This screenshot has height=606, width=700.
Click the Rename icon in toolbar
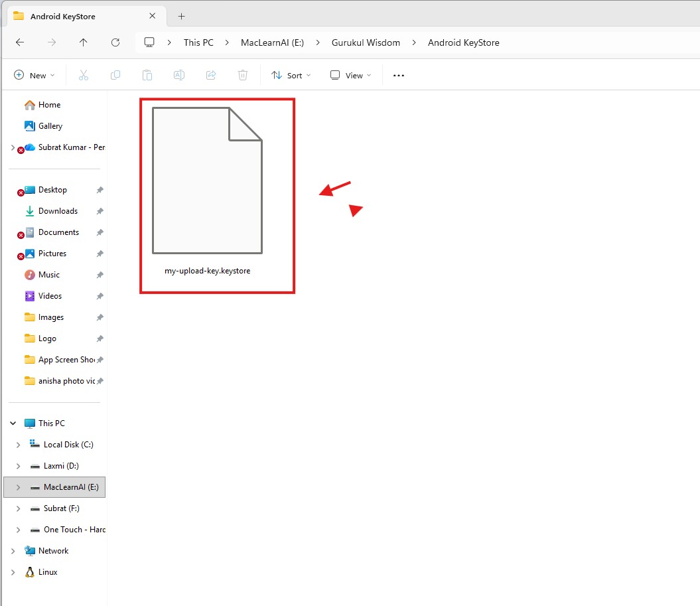(x=179, y=76)
